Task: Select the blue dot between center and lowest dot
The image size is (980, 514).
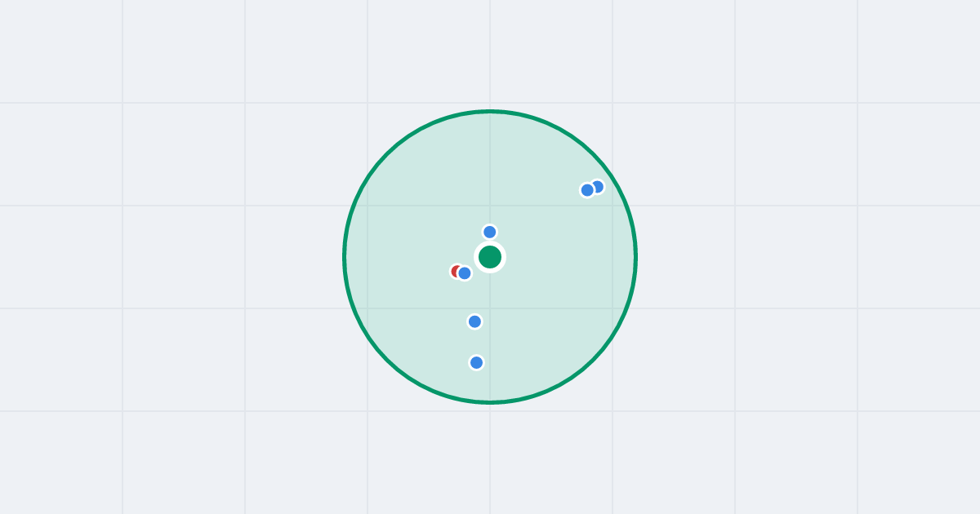Action: pyautogui.click(x=474, y=321)
